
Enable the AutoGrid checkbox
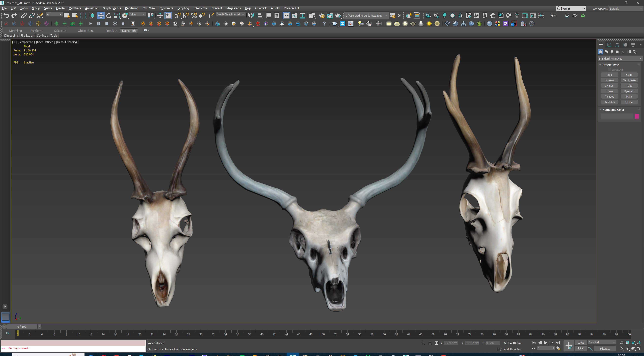pyautogui.click(x=609, y=70)
